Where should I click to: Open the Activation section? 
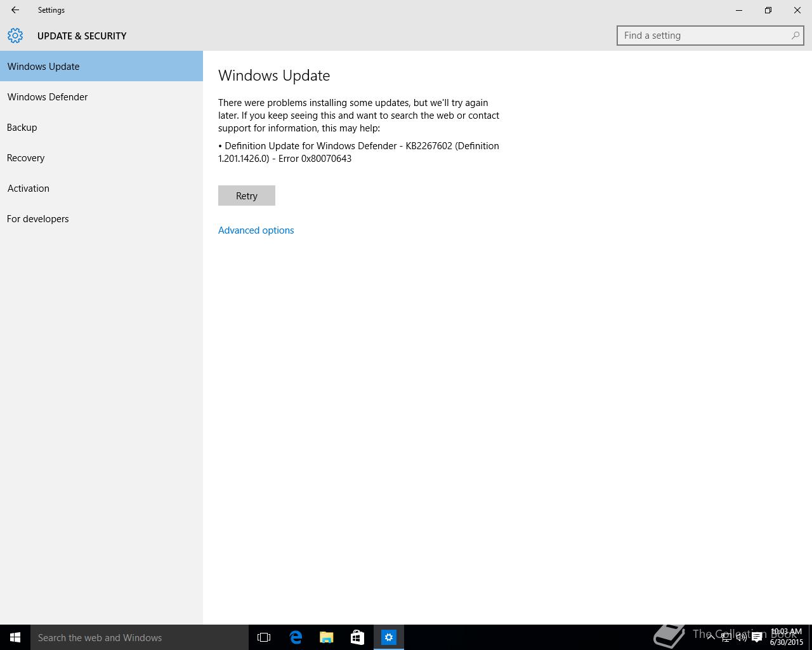[101, 188]
